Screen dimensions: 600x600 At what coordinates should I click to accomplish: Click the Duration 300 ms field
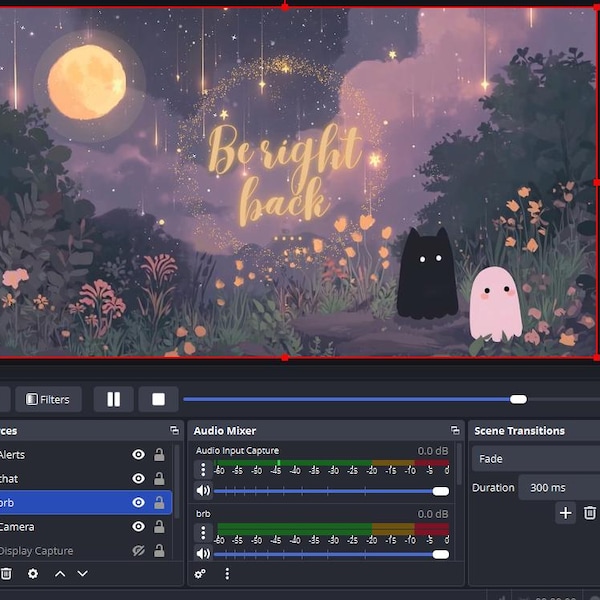[x=559, y=488]
